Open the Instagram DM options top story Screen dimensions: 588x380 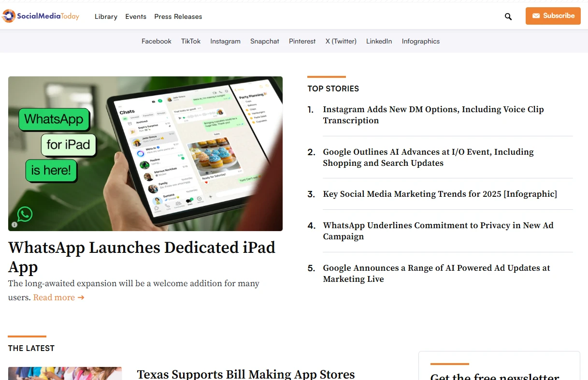click(433, 115)
